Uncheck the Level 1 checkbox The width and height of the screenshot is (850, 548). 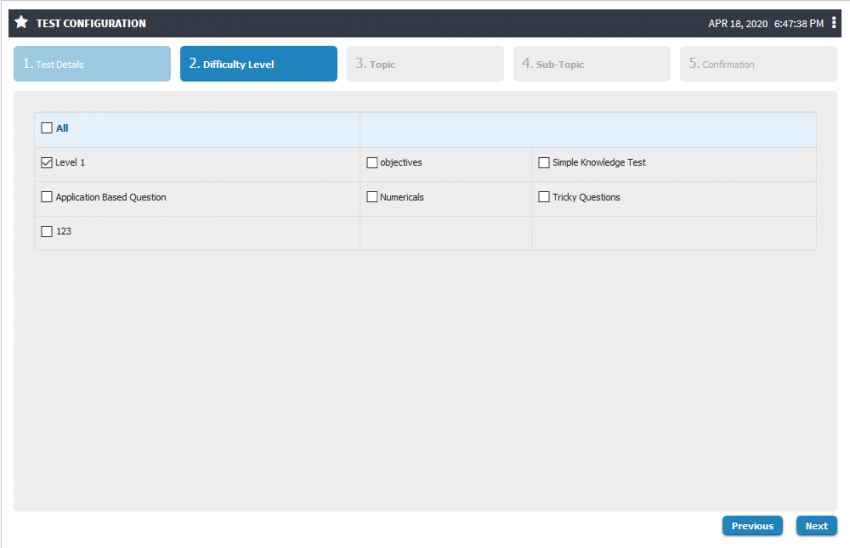click(x=47, y=163)
